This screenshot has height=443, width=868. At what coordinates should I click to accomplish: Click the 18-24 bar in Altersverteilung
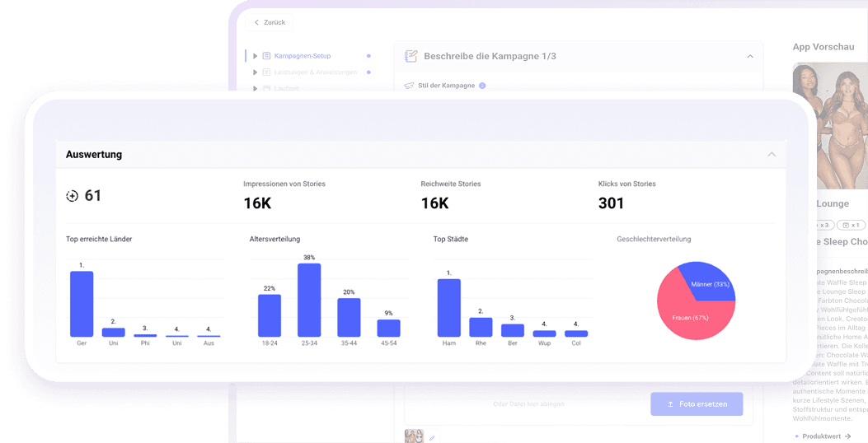tap(270, 316)
